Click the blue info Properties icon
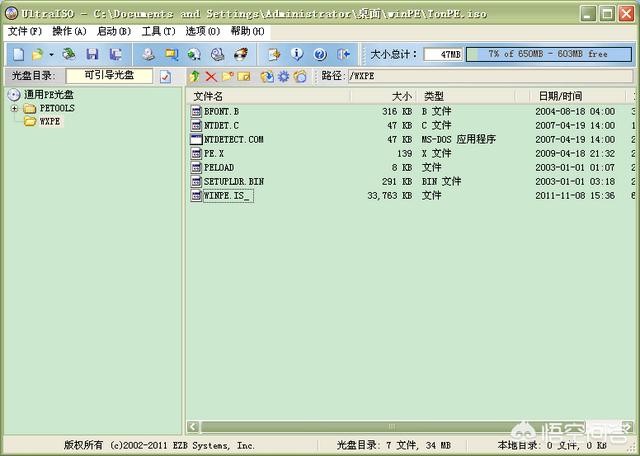This screenshot has height=456, width=640. tap(297, 54)
